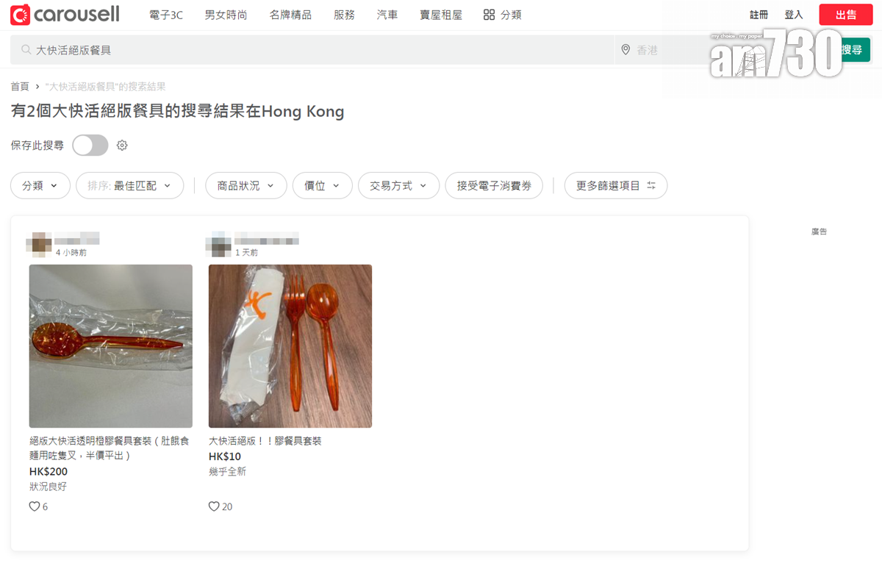
Task: Open the 分類 grid icon menu
Action: pos(490,15)
